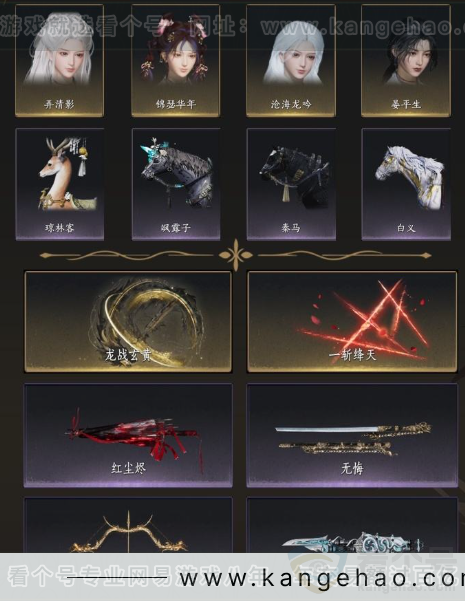Click the 一斩绛天 text label
Screen dimensions: 465x602
tap(352, 355)
